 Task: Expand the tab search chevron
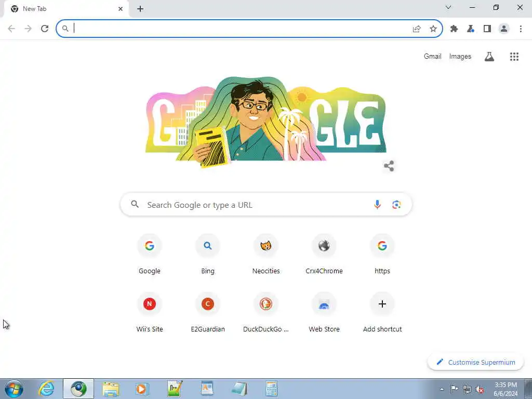[x=448, y=7]
